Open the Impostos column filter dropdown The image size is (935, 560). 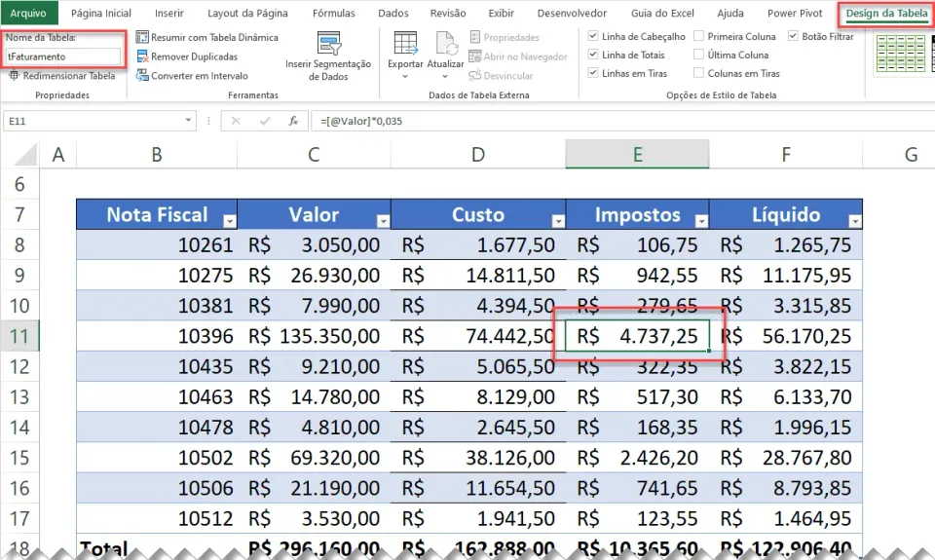coord(701,221)
